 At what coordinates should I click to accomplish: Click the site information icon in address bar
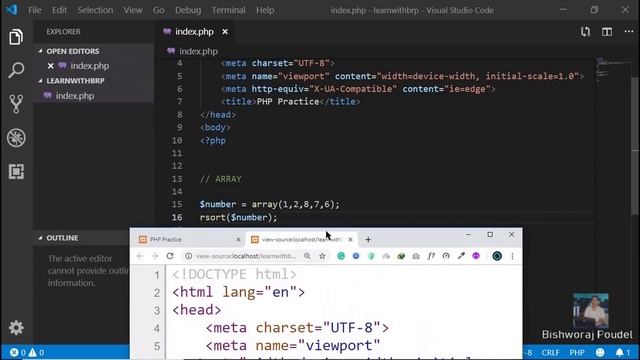tap(188, 256)
